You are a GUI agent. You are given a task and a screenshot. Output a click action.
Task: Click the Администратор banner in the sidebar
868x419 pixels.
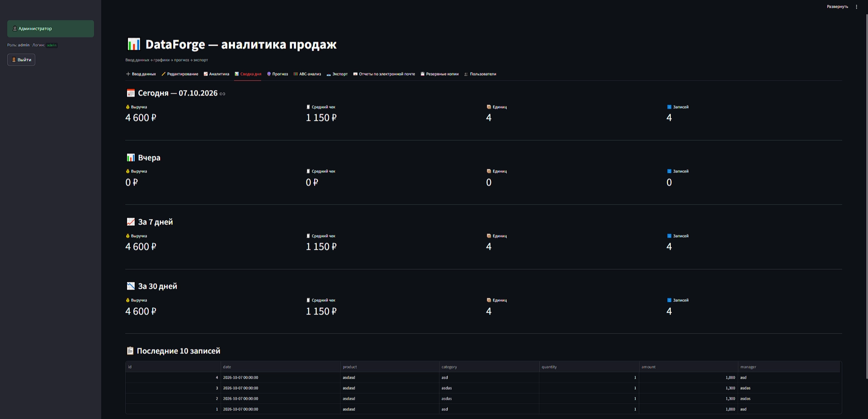[x=51, y=29]
